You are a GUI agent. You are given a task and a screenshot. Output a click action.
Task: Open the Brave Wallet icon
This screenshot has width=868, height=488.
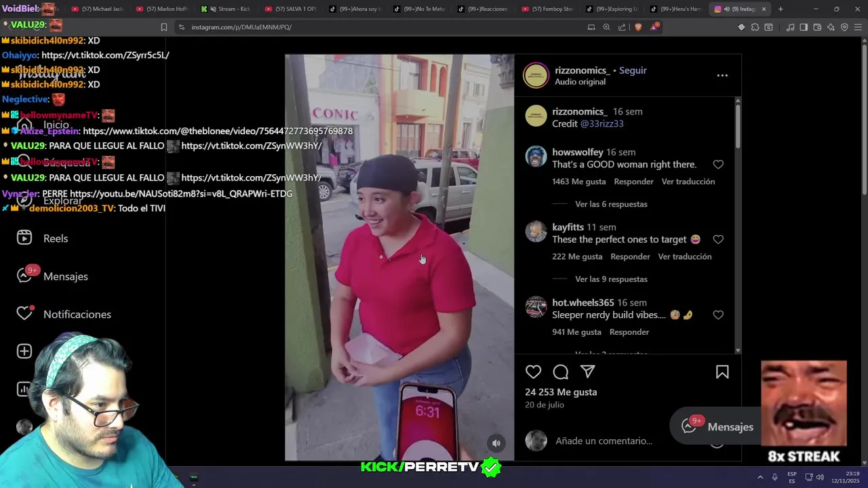[817, 27]
